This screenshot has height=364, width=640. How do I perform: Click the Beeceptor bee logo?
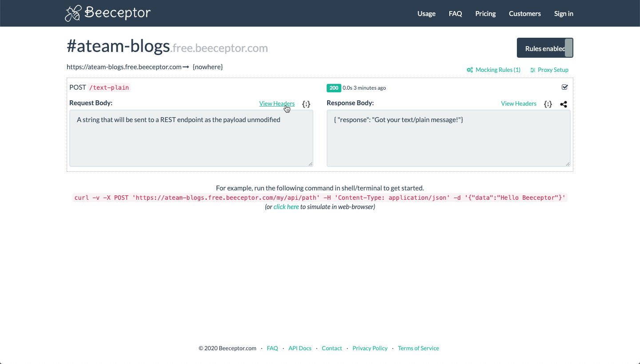tap(73, 14)
